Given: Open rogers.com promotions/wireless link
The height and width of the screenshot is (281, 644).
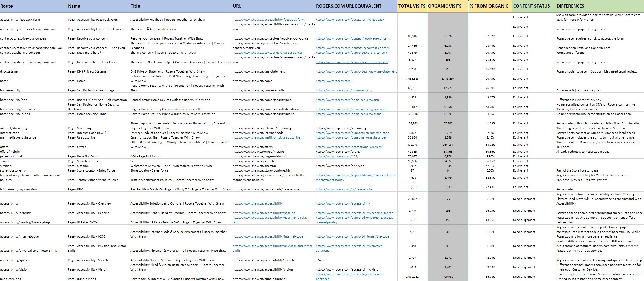Looking at the screenshot, I should pyautogui.click(x=349, y=147).
